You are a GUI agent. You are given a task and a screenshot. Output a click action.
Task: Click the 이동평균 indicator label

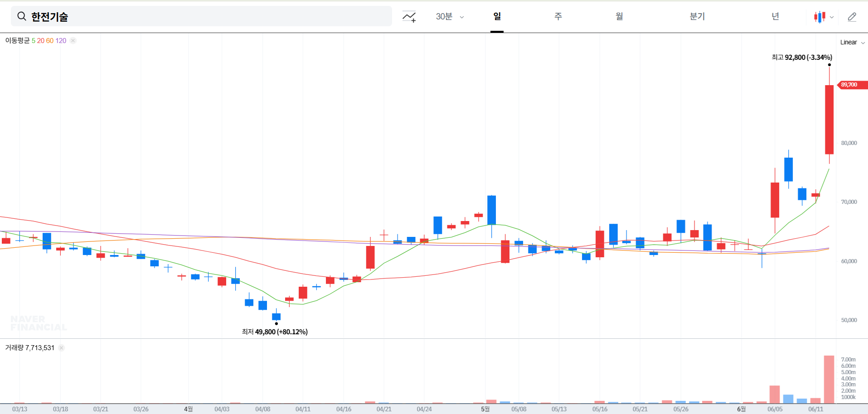point(17,40)
